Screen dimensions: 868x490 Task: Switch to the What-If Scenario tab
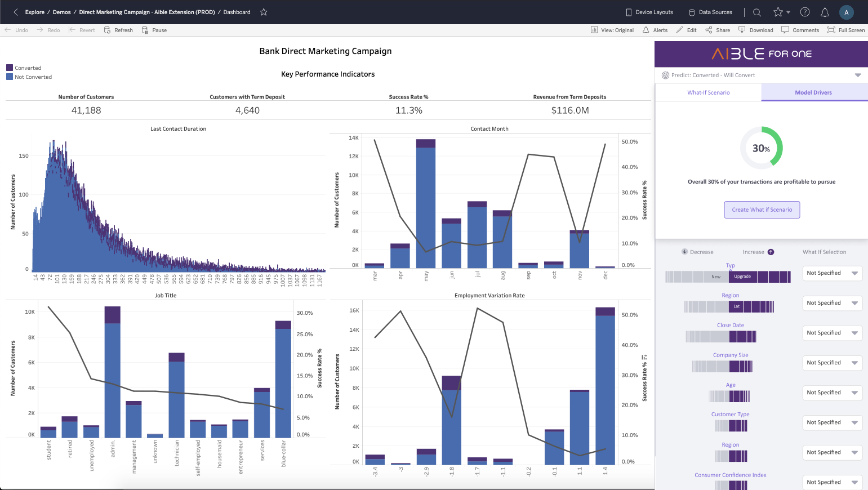pyautogui.click(x=708, y=92)
